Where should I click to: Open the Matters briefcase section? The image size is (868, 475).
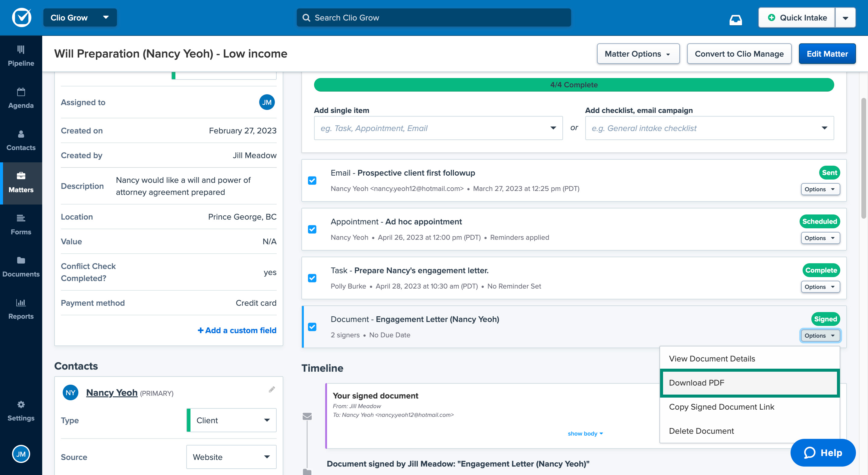(21, 183)
